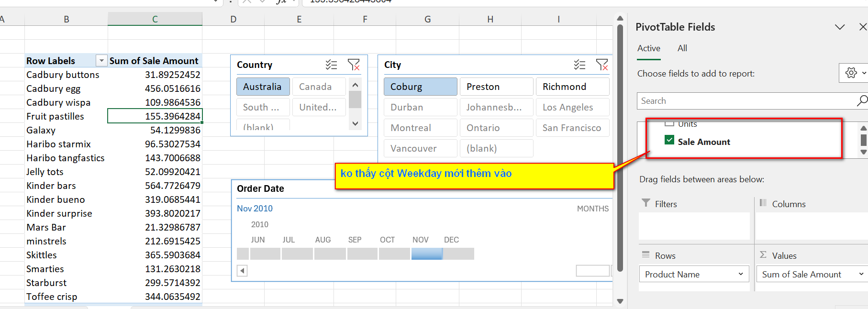Check the Units field checkbox

click(x=669, y=124)
